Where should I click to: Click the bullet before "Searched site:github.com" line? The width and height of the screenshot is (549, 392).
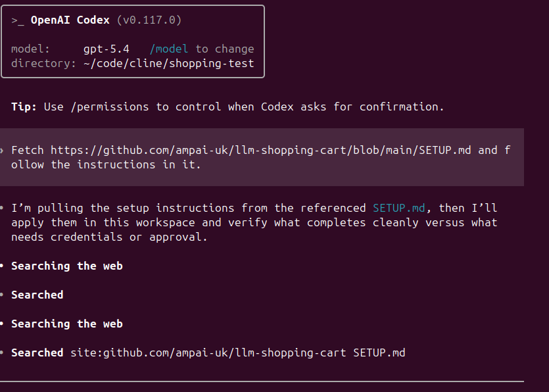coord(3,353)
